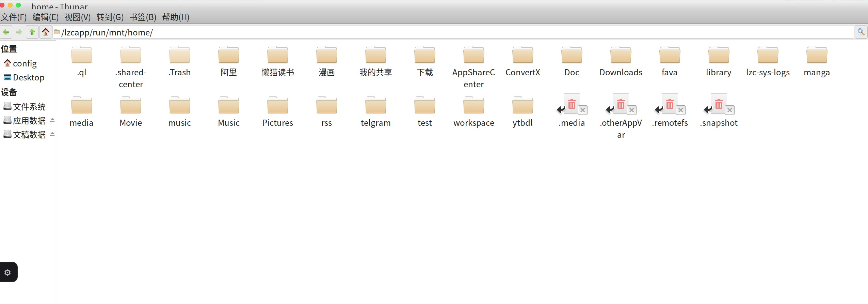Click the path field showing /lzcapp/run/mnt/home/
The image size is (868, 304).
pyautogui.click(x=453, y=32)
